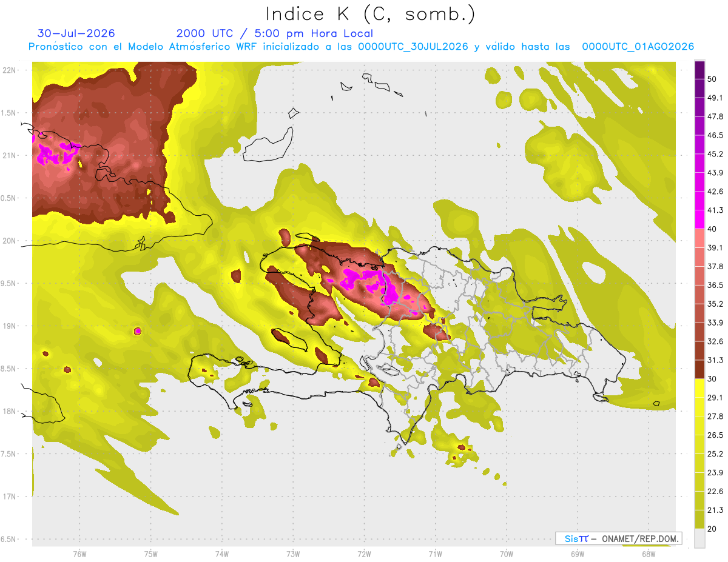Click the latitude axis label "19N"
728x562 pixels.
tap(9, 326)
